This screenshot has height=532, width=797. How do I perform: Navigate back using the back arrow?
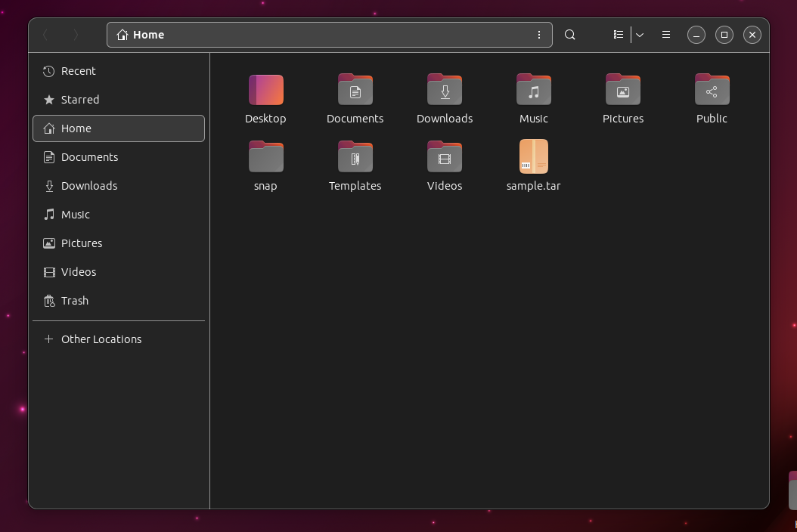[x=45, y=35]
